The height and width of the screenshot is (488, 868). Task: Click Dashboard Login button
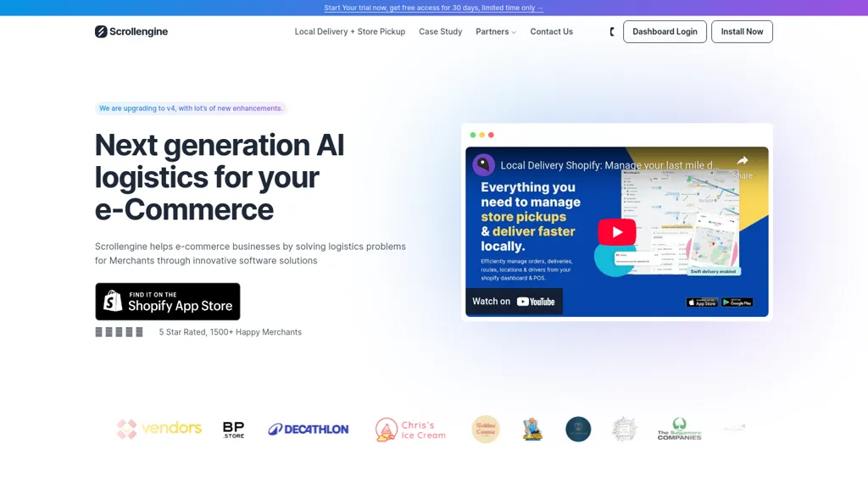[665, 31]
